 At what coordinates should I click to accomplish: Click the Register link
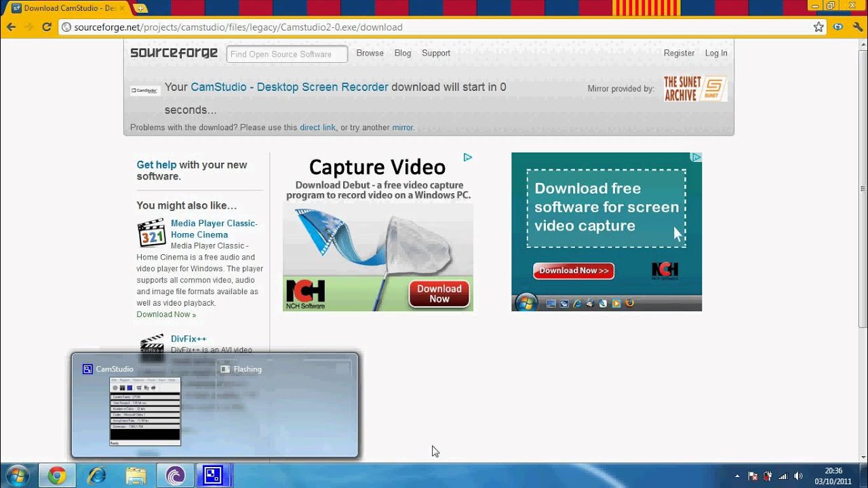679,53
